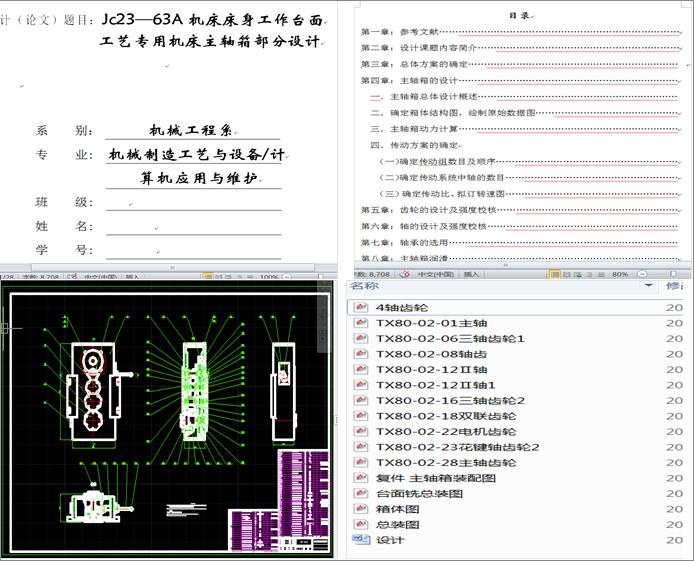Switch to Web Layout view in 80% window
The image size is (694, 561).
point(578,274)
